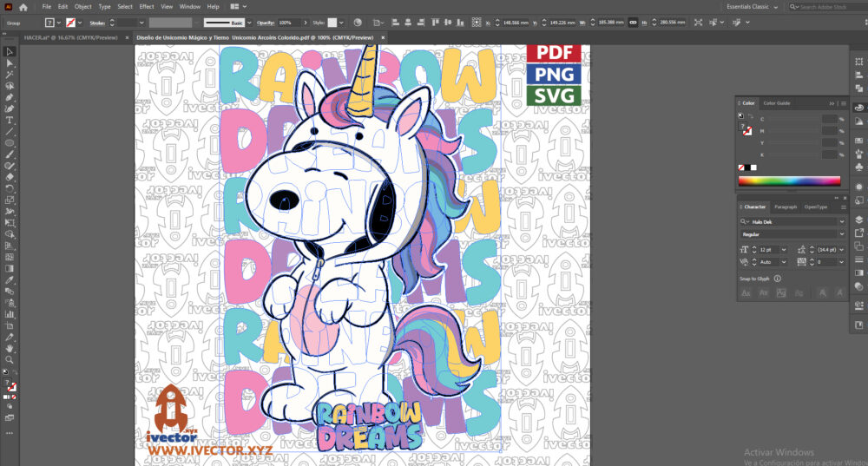868x466 pixels.
Task: Select the Gradient tool
Action: pyautogui.click(x=10, y=268)
